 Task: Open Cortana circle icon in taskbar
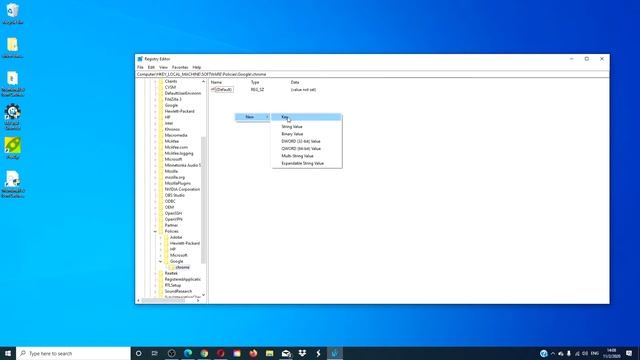click(138, 353)
